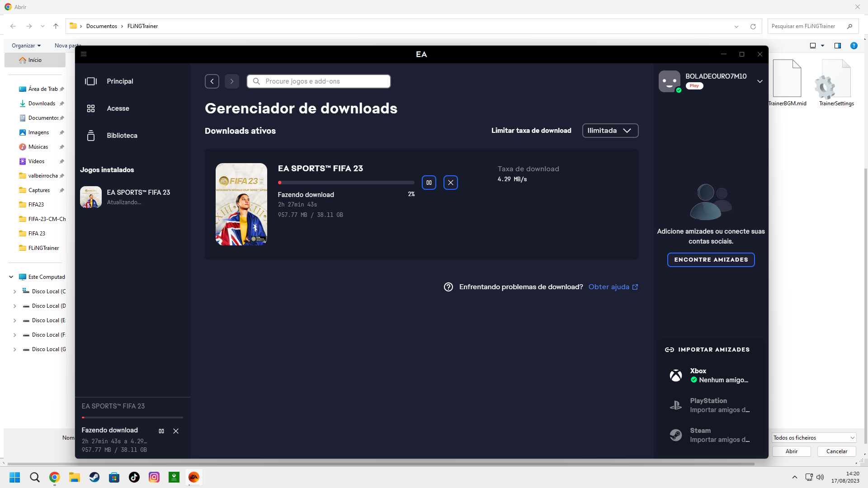This screenshot has width=868, height=488.
Task: Open recent locations dropdown in file dialog
Action: [x=42, y=26]
